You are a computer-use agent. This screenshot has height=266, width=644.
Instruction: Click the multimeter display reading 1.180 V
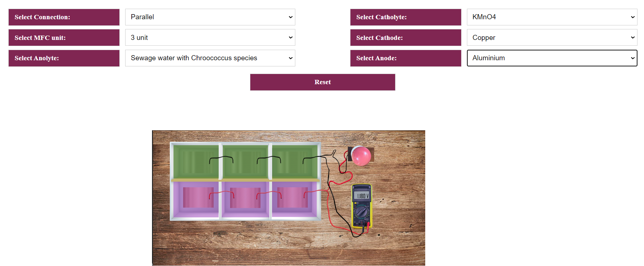(x=362, y=196)
